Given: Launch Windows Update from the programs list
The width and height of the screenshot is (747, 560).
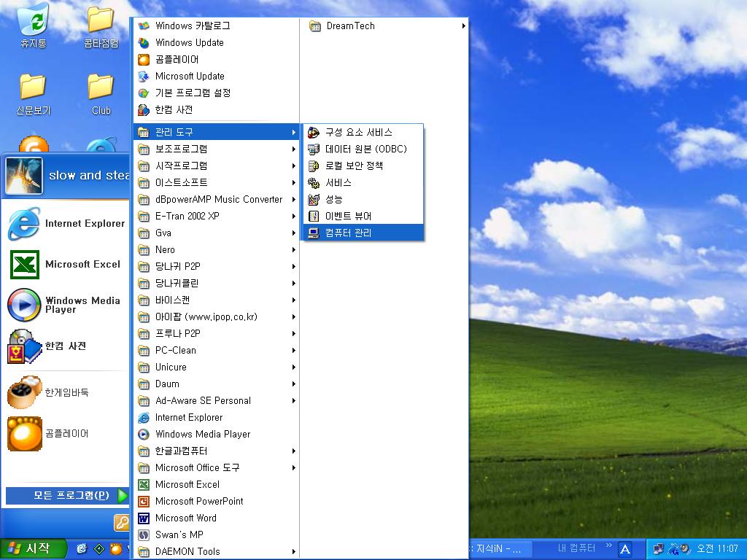Looking at the screenshot, I should click(x=217, y=42).
